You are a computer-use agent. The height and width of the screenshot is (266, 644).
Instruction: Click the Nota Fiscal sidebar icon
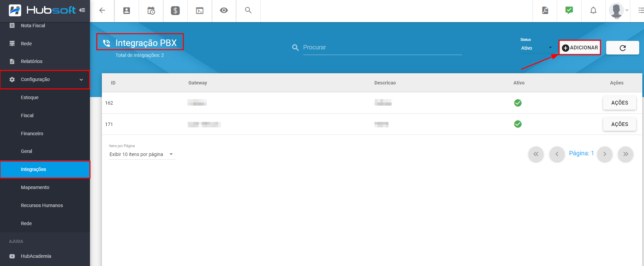pos(12,26)
